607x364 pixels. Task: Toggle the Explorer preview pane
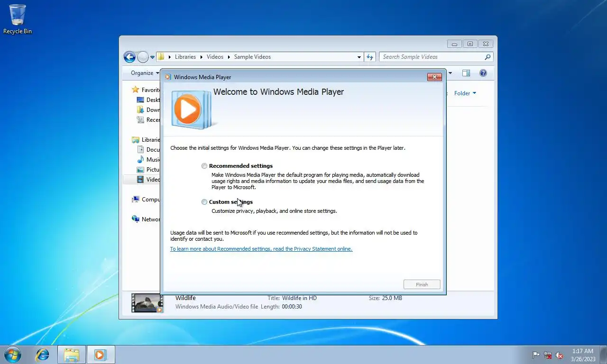click(466, 73)
